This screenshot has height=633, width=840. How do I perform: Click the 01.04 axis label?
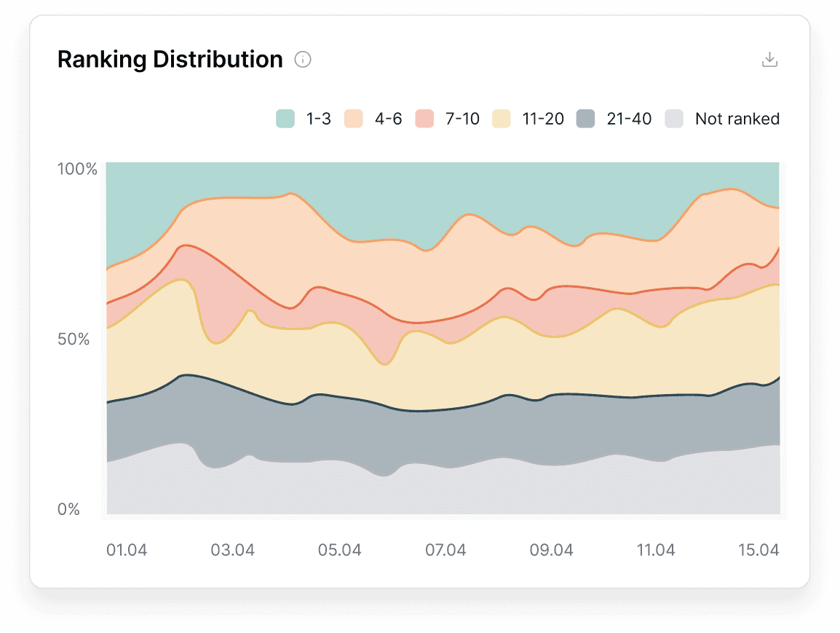click(x=127, y=550)
